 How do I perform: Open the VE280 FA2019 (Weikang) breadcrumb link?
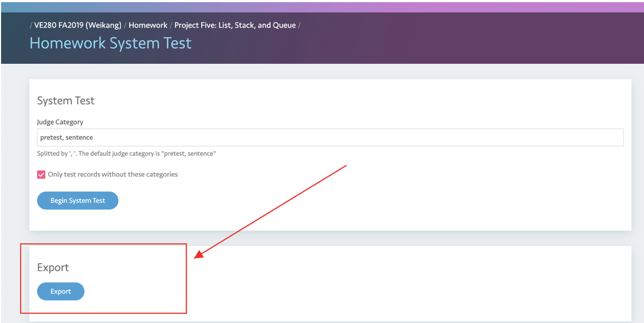click(77, 25)
